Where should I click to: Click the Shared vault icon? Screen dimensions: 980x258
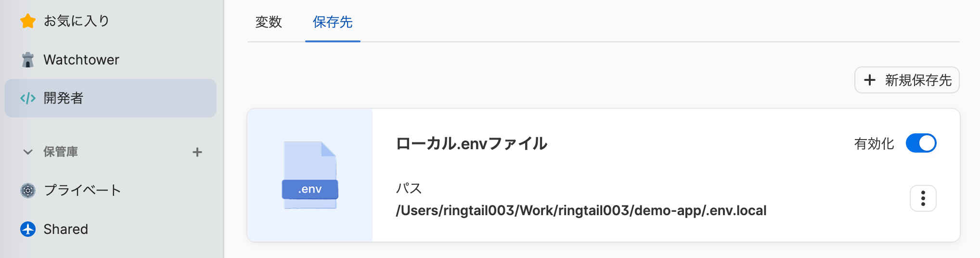[28, 229]
